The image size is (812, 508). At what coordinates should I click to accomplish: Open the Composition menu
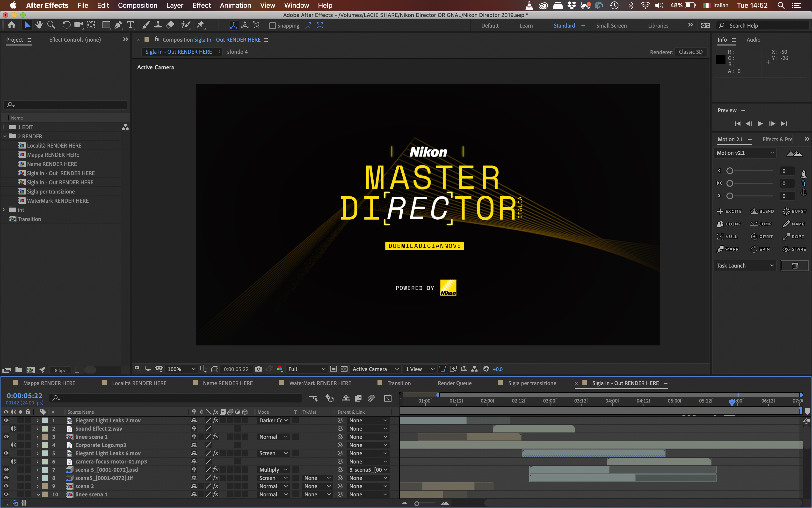(138, 5)
